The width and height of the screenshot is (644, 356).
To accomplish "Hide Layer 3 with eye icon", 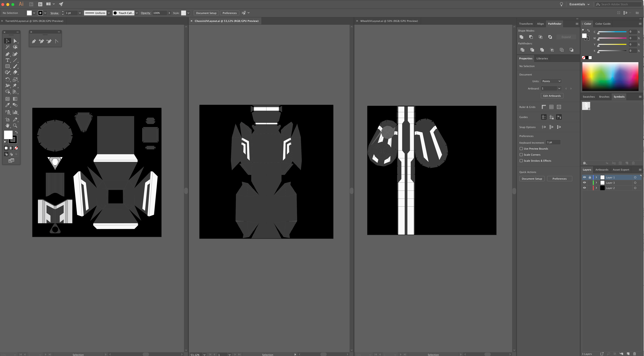I will pos(584,183).
